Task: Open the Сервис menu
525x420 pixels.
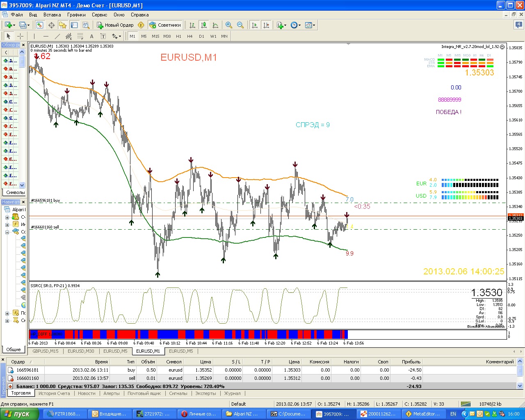Action: [x=99, y=14]
